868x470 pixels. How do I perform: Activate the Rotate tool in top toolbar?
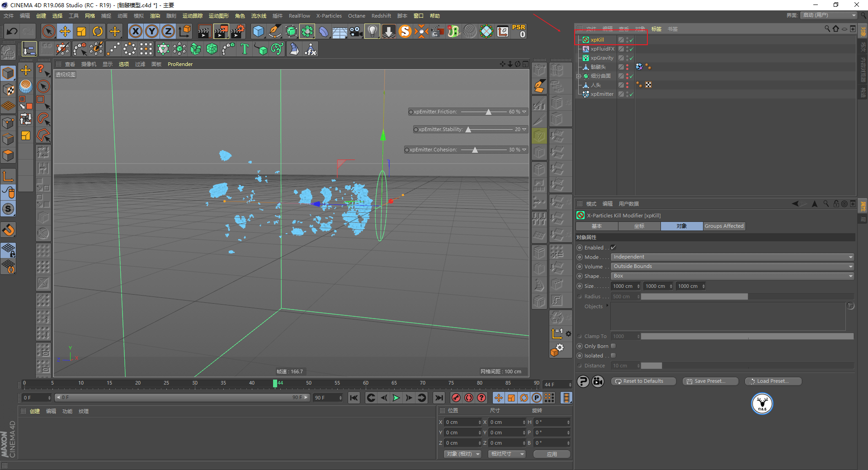point(98,31)
